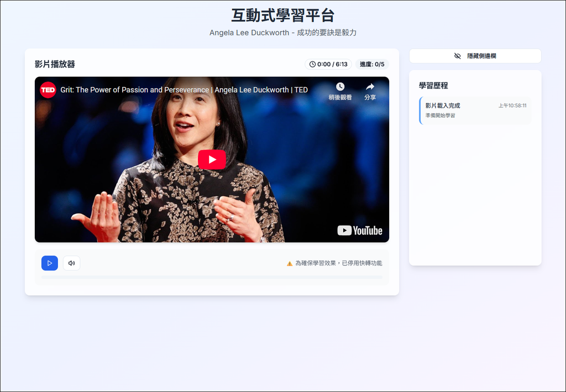Click the warning icon beside 已停用快轉功能
566x392 pixels.
(x=290, y=264)
